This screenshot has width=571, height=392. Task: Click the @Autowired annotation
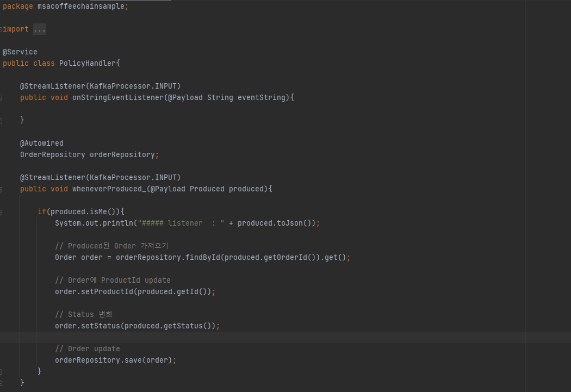click(x=41, y=143)
